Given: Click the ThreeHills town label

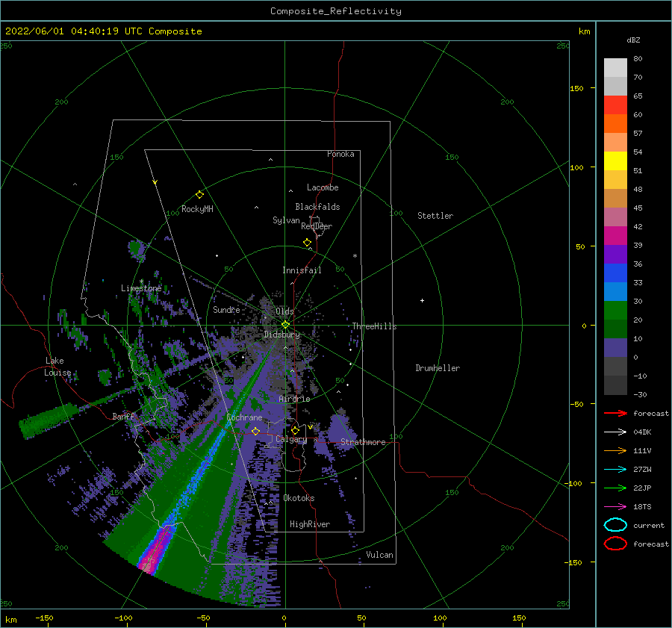Looking at the screenshot, I should [x=375, y=326].
